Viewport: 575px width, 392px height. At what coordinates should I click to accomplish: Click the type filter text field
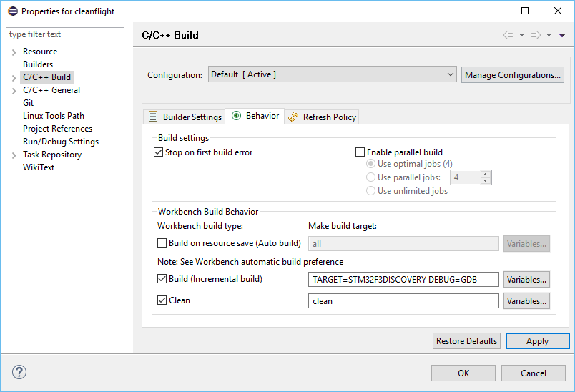coord(65,34)
